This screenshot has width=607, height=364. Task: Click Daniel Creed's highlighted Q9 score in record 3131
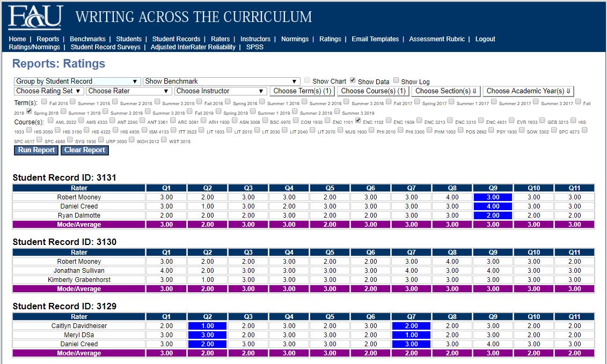pyautogui.click(x=493, y=206)
